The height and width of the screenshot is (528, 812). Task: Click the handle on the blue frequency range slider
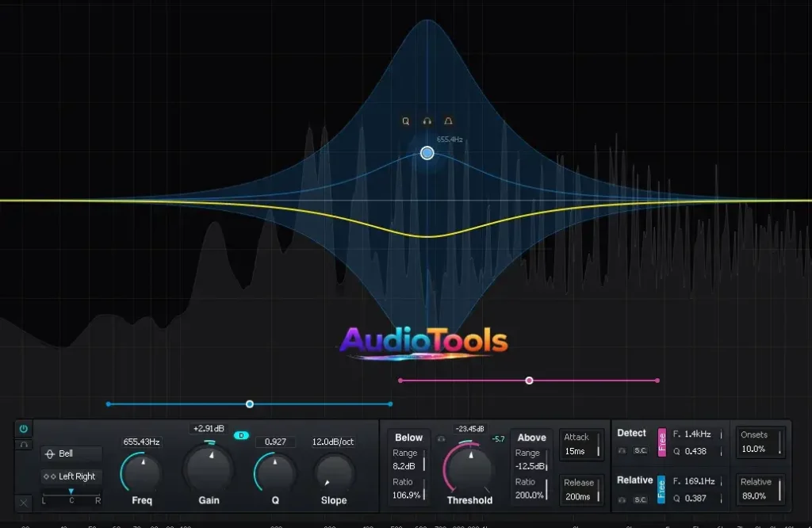[250, 404]
